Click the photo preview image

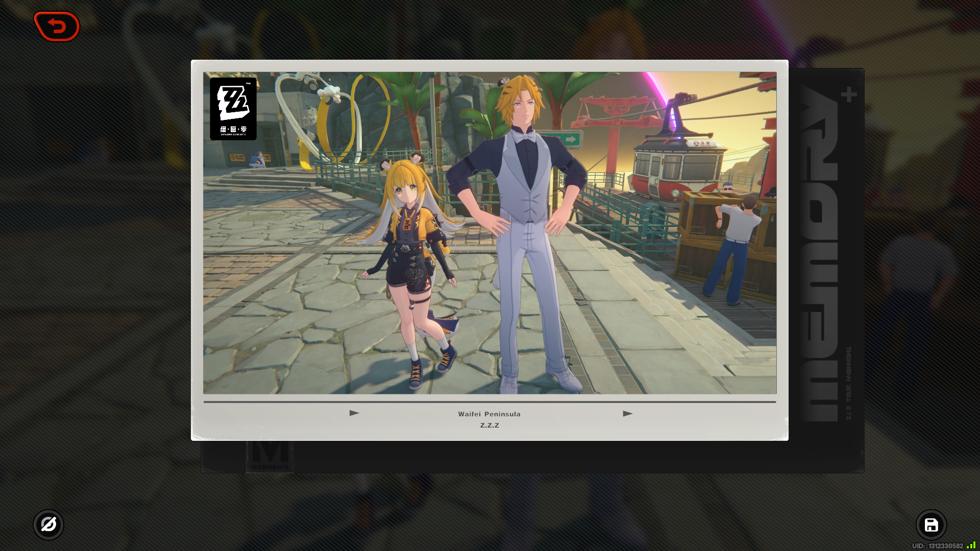point(490,233)
